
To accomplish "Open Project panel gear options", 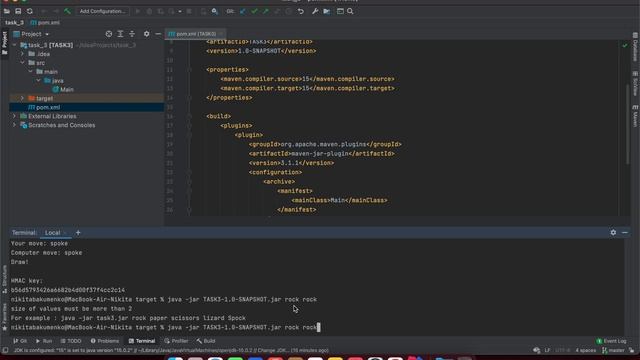I will click(147, 34).
